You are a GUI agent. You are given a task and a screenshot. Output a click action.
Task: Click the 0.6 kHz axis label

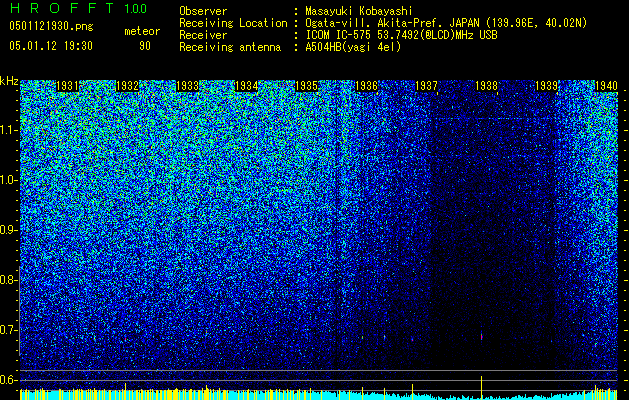pos(8,380)
